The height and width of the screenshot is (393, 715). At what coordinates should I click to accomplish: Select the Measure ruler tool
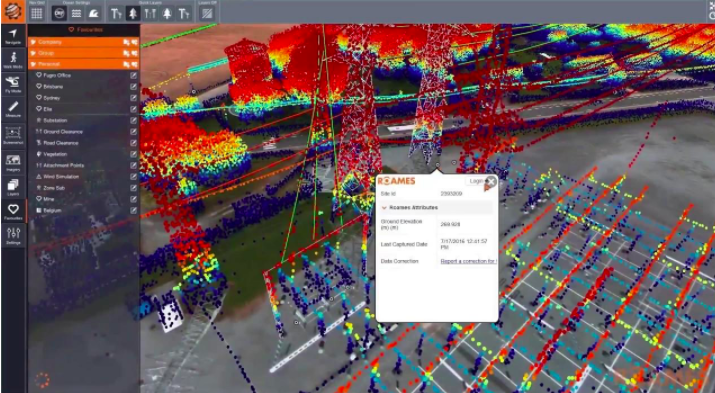click(x=13, y=109)
